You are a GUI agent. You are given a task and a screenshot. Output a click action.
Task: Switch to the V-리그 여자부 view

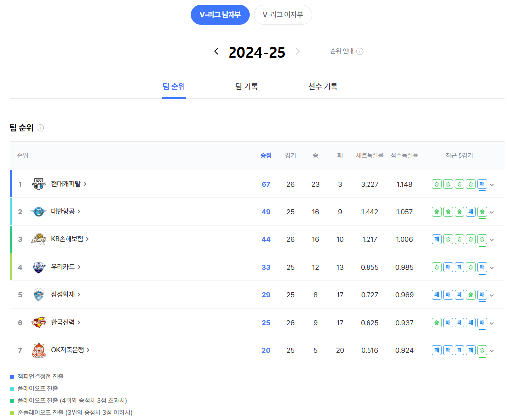click(x=282, y=14)
